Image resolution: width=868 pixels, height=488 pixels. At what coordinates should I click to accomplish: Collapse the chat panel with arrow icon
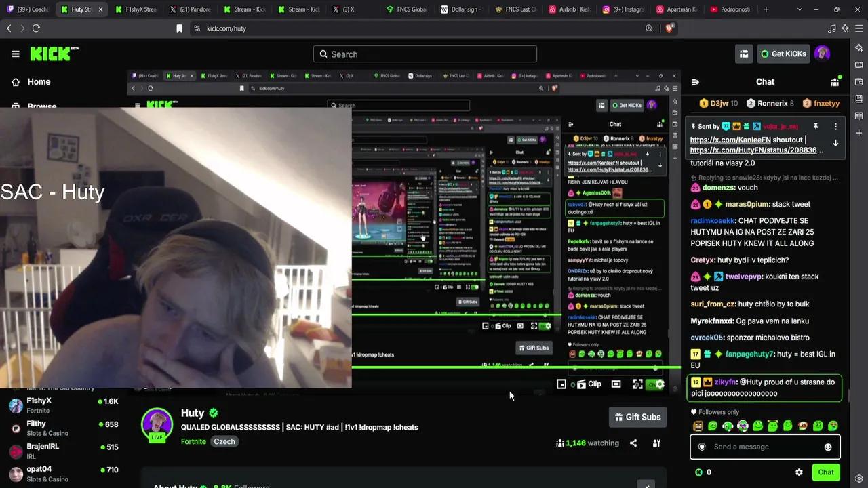[695, 82]
